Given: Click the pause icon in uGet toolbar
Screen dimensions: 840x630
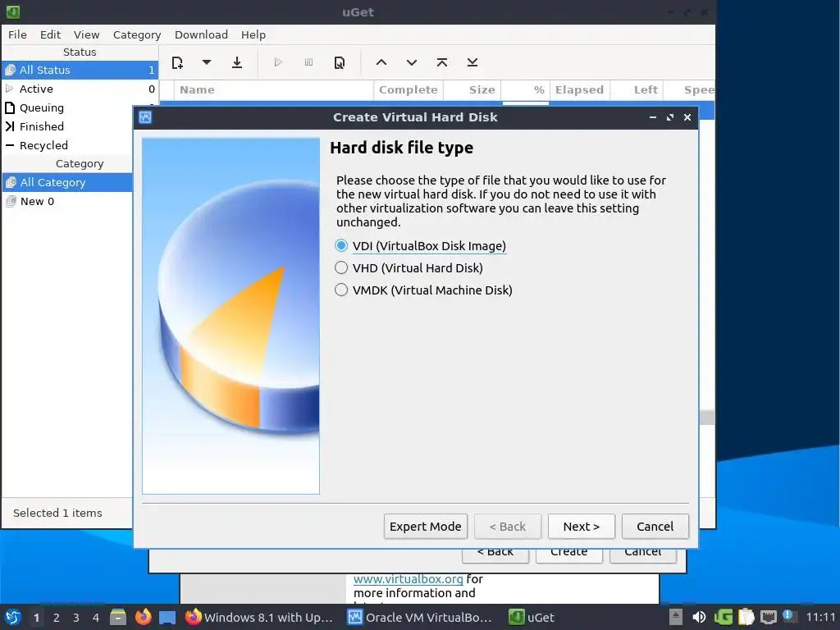Looking at the screenshot, I should [x=308, y=62].
